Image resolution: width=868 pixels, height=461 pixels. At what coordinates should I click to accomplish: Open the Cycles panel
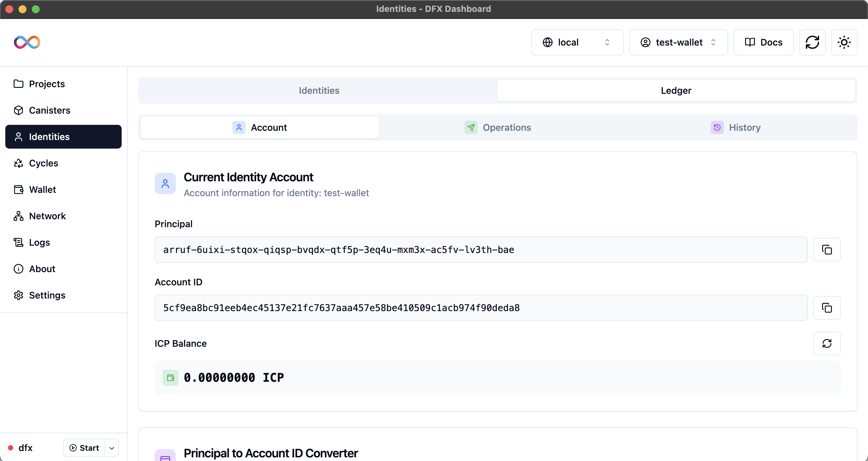(x=43, y=163)
